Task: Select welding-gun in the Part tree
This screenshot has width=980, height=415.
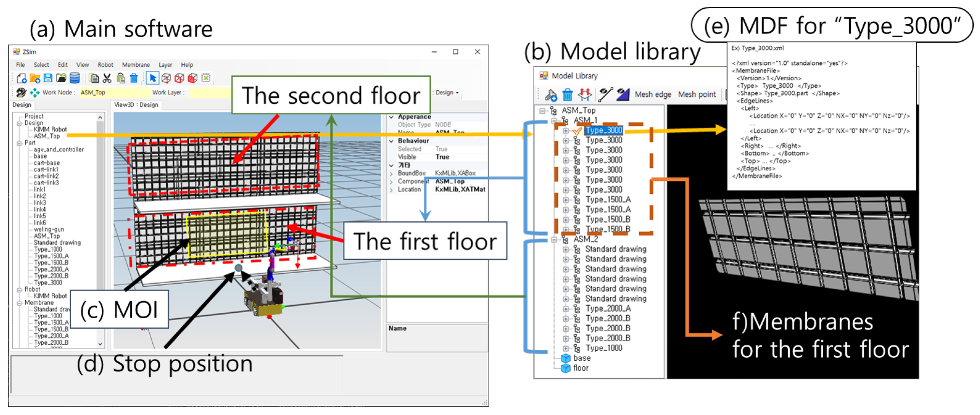Action: [x=49, y=229]
